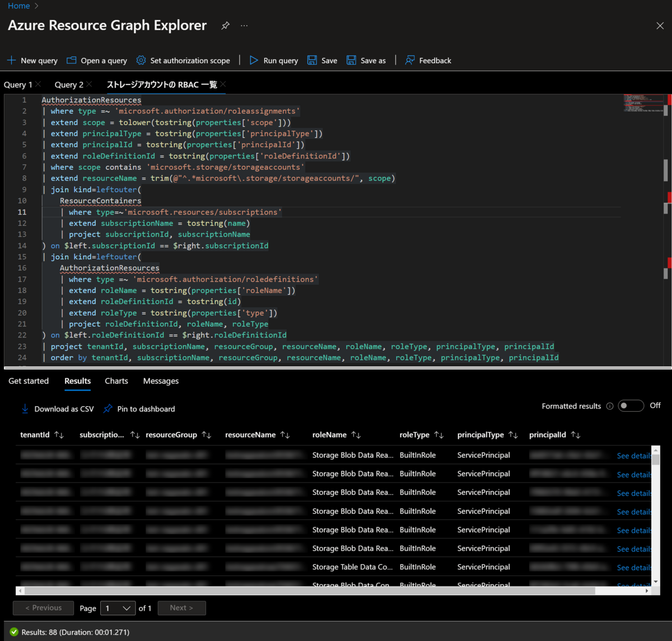
Task: Click line number 11 in the editor gutter
Action: pyautogui.click(x=22, y=212)
